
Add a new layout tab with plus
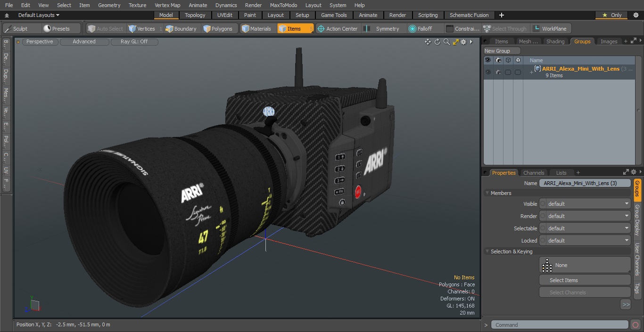[502, 15]
